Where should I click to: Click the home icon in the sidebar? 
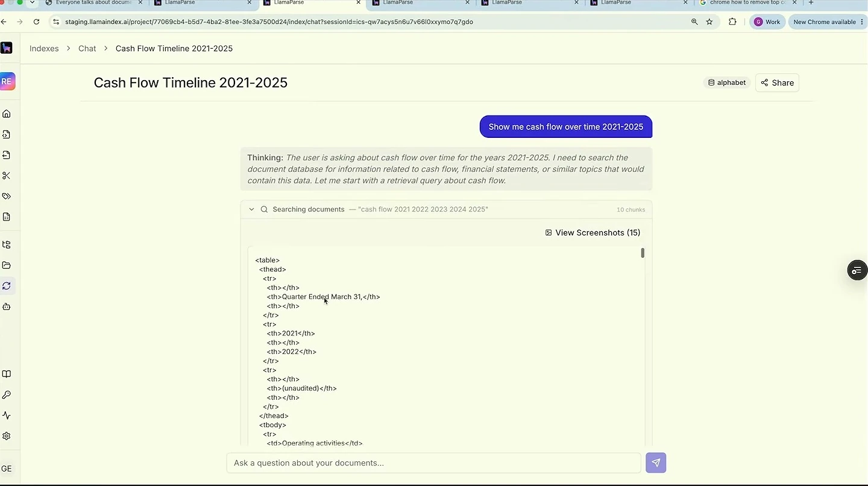[7, 114]
